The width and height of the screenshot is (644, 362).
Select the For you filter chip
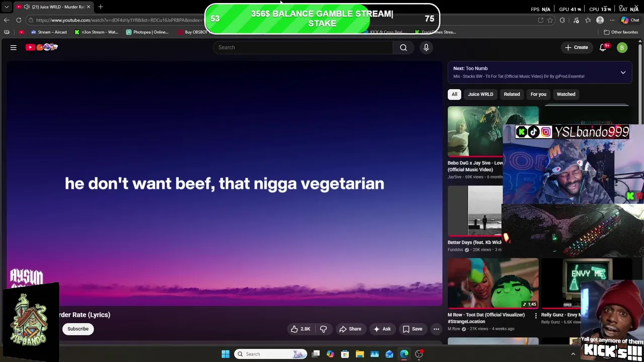coord(538,94)
